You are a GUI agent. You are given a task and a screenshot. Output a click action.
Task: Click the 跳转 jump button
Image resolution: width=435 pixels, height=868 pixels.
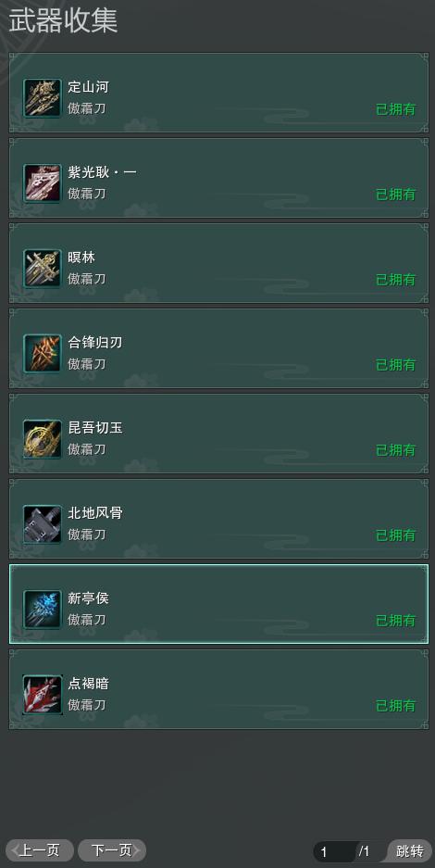point(410,851)
